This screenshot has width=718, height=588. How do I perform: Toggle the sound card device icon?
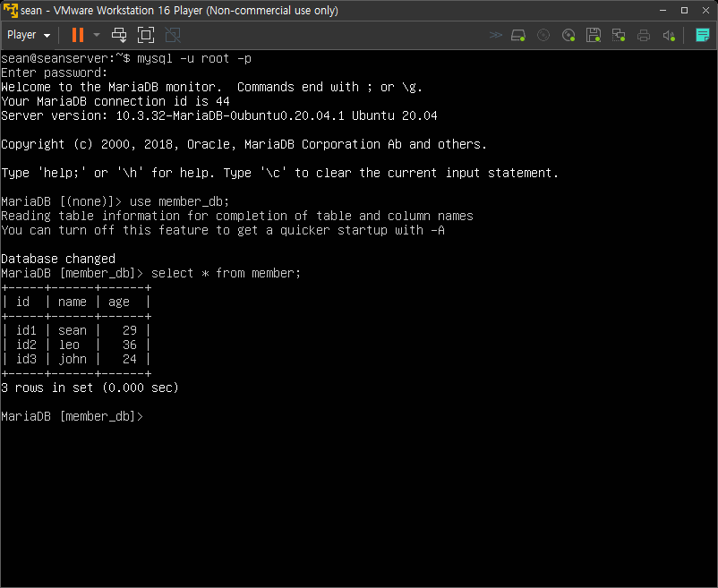[669, 35]
